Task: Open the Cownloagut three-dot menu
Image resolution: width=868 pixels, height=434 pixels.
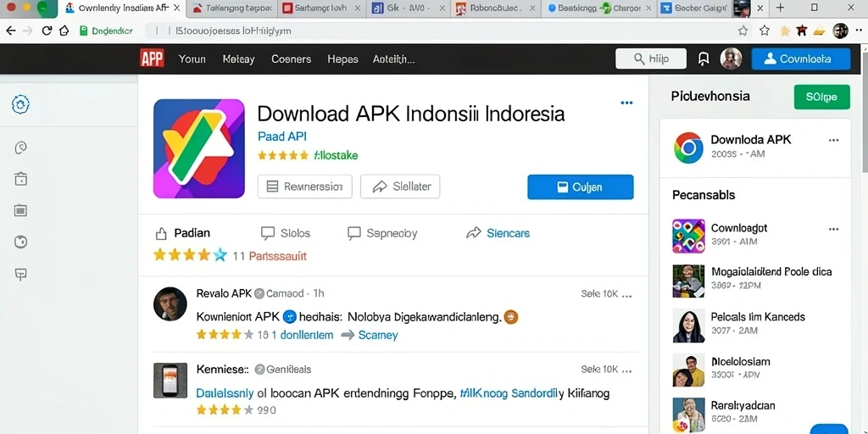Action: 834,229
